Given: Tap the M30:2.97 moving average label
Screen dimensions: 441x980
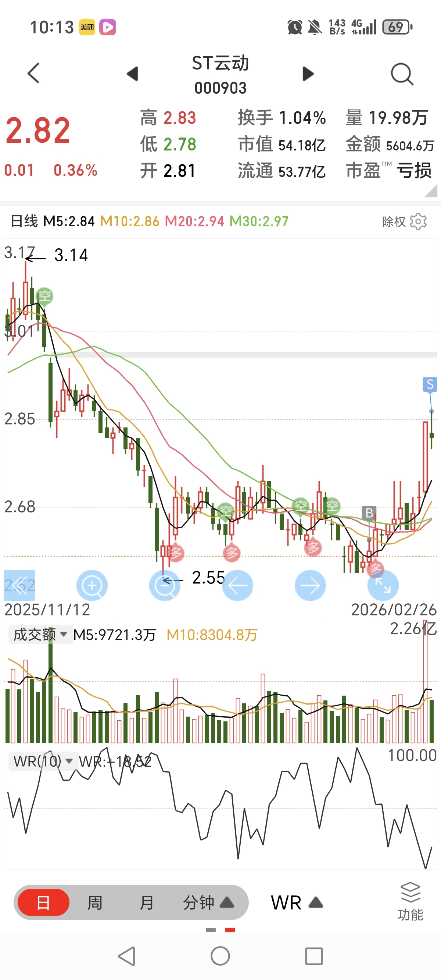Looking at the screenshot, I should (259, 221).
